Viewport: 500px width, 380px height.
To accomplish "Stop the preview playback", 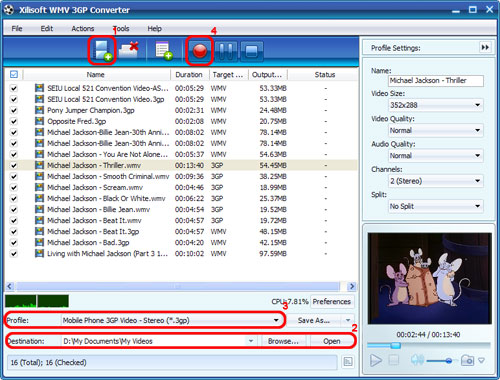I will pos(394,360).
